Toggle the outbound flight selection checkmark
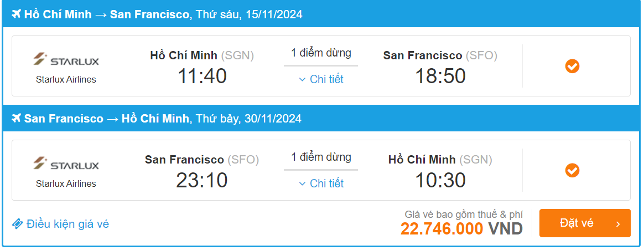The height and width of the screenshot is (250, 644). [572, 67]
